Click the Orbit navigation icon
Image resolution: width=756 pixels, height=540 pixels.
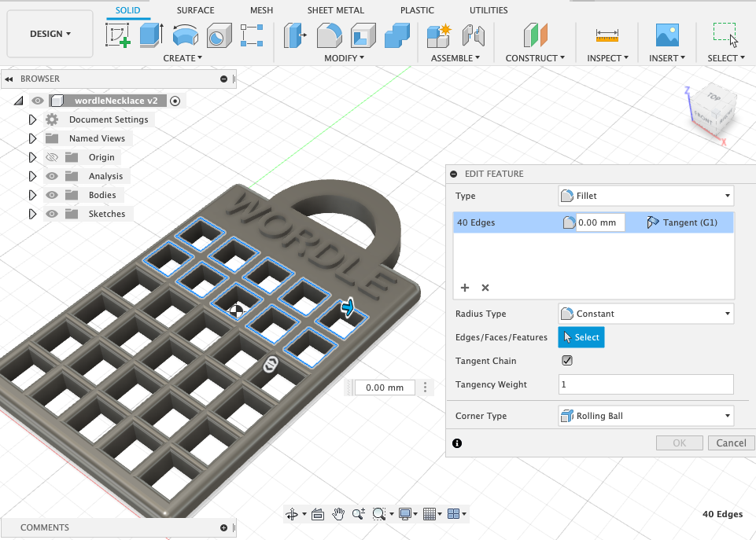click(x=292, y=514)
